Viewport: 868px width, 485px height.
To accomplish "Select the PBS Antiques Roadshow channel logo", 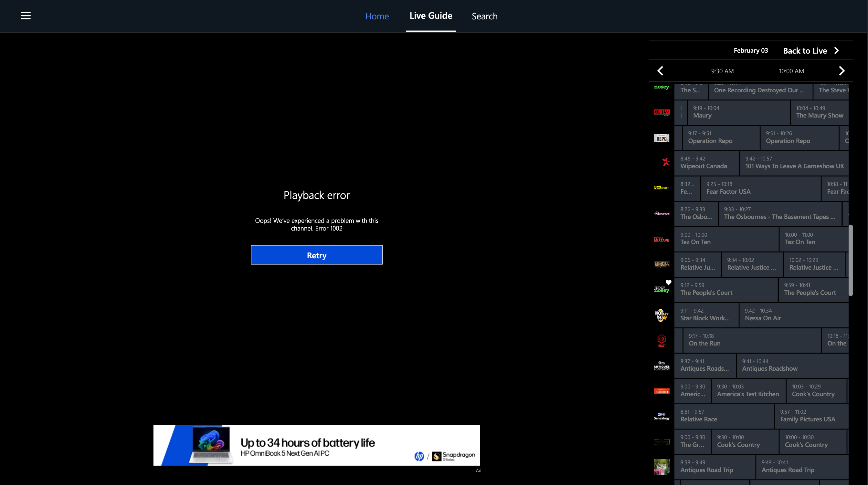I will [x=662, y=366].
